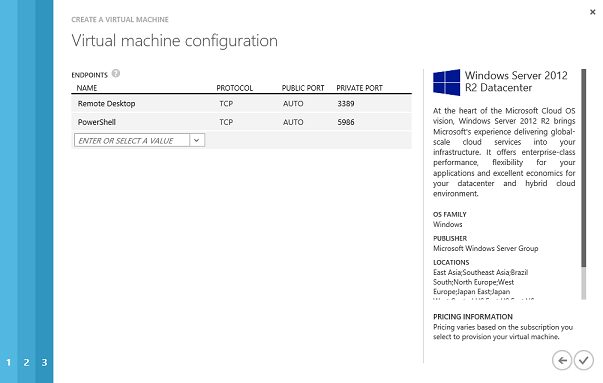Click the Windows Server 2012 R2 Datacenter title
The image size is (603, 383).
pyautogui.click(x=516, y=81)
